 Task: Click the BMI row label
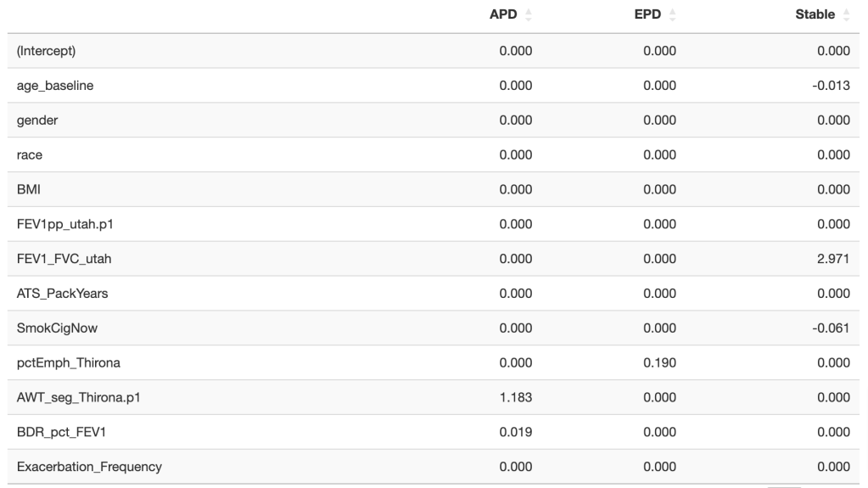point(28,189)
